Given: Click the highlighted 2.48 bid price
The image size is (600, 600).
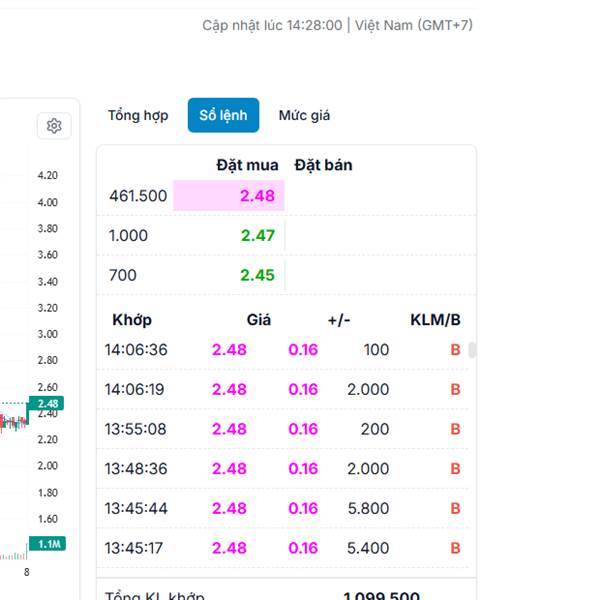Looking at the screenshot, I should coord(257,196).
